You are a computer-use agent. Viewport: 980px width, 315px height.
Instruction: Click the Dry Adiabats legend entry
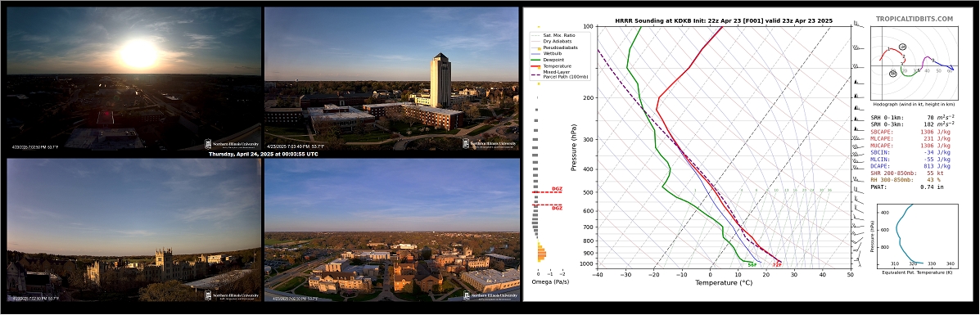(551, 41)
